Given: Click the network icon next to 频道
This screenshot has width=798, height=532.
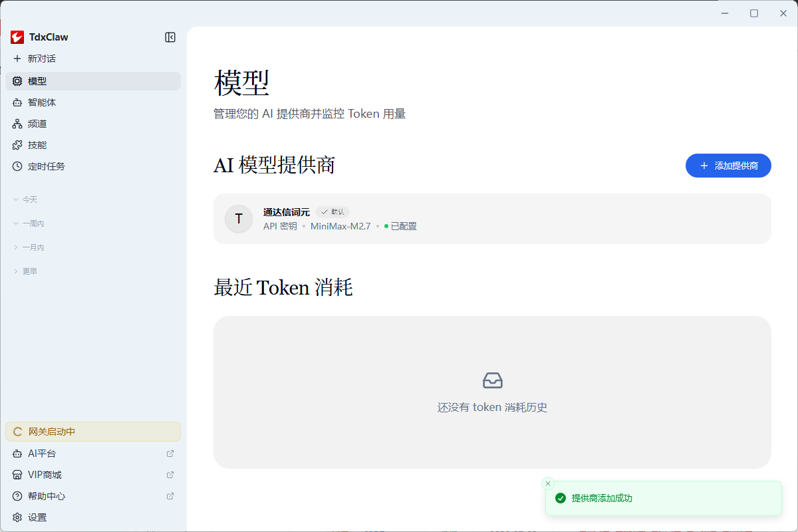Looking at the screenshot, I should click(x=17, y=124).
